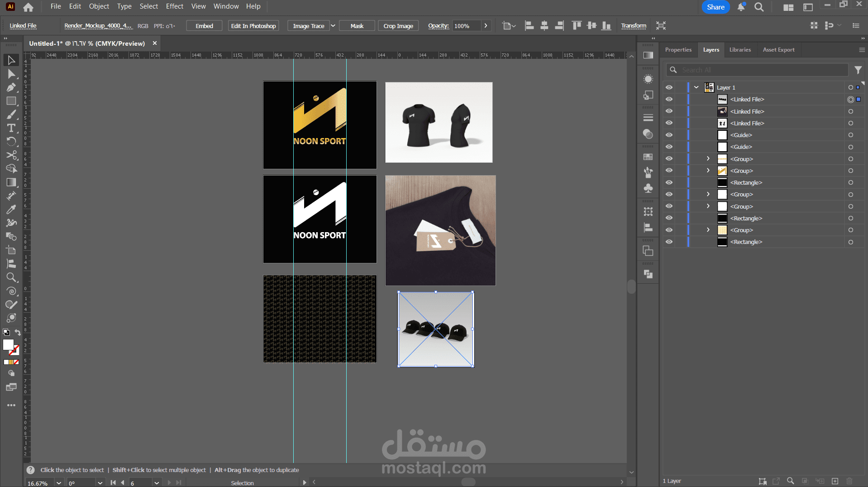Click the Stroke swatch with red slash
Viewport: 868px width, 487px height.
[14, 350]
